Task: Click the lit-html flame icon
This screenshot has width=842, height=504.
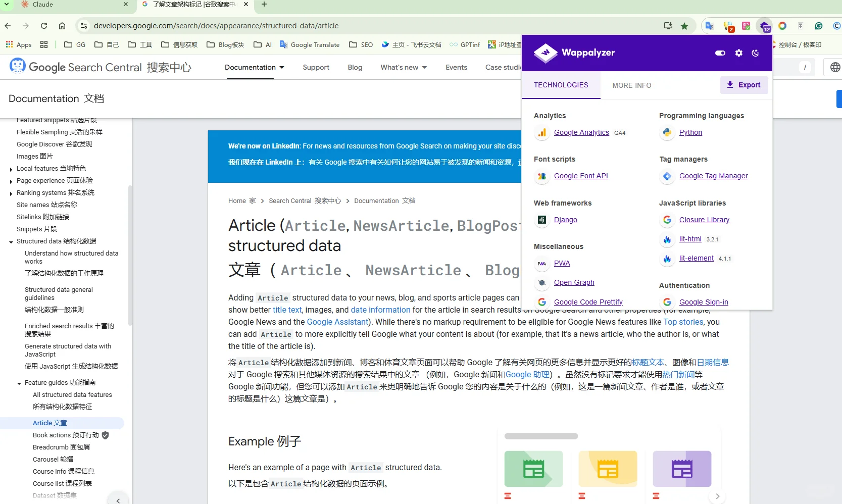Action: pyautogui.click(x=667, y=239)
